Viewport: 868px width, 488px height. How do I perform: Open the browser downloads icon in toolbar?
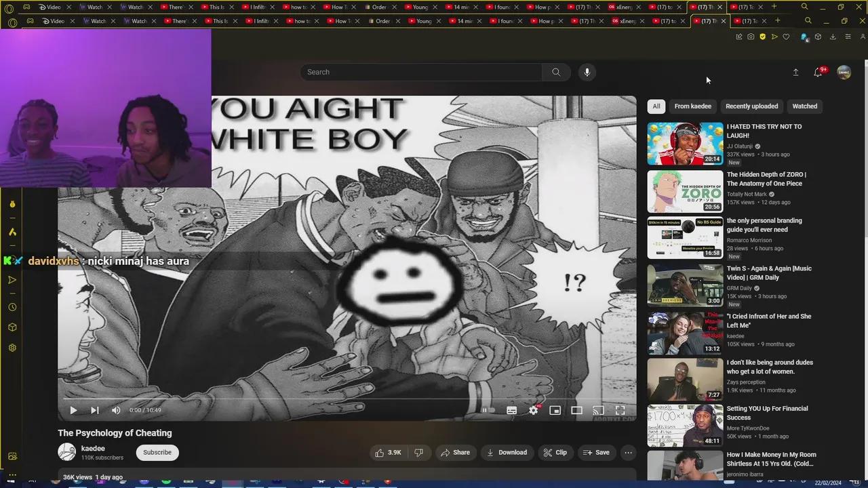833,37
